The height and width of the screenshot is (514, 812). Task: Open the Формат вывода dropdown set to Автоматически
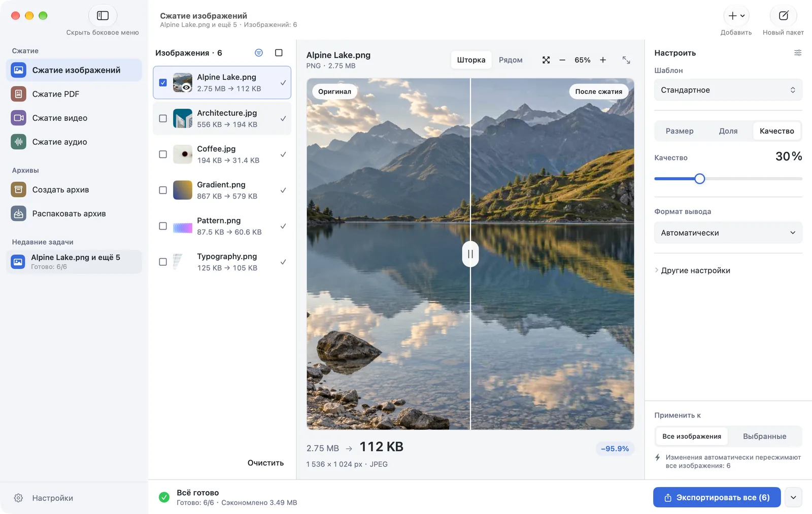tap(728, 233)
